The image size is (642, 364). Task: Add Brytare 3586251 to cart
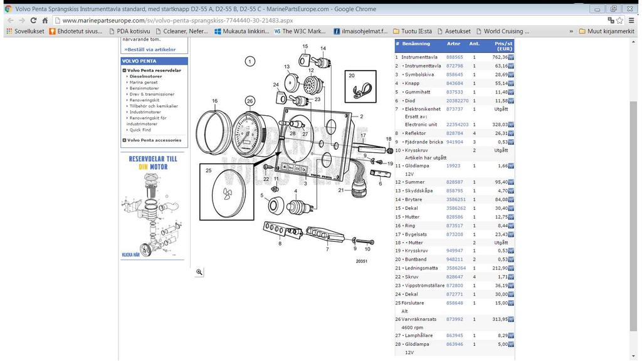(511, 200)
